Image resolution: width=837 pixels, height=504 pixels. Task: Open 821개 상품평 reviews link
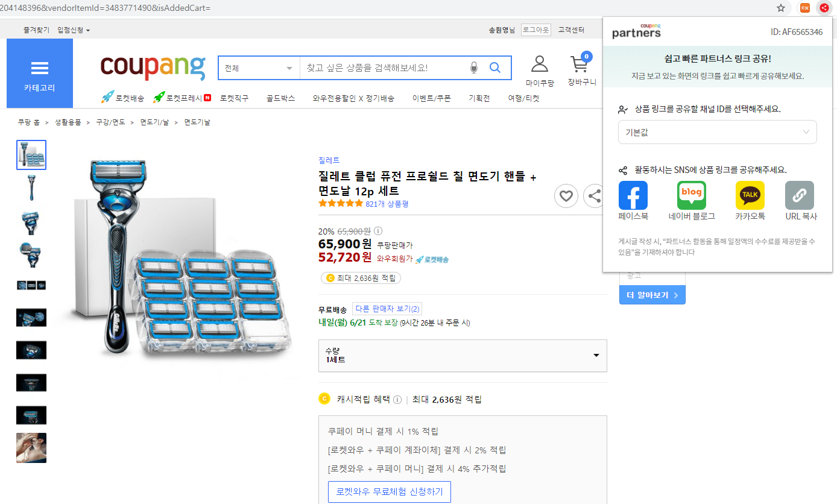pyautogui.click(x=387, y=204)
